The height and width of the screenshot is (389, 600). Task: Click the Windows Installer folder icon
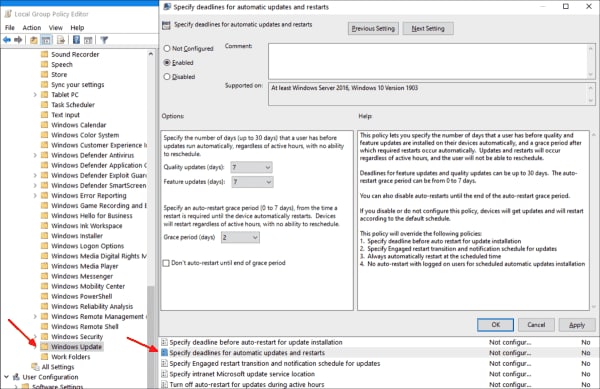coord(44,236)
